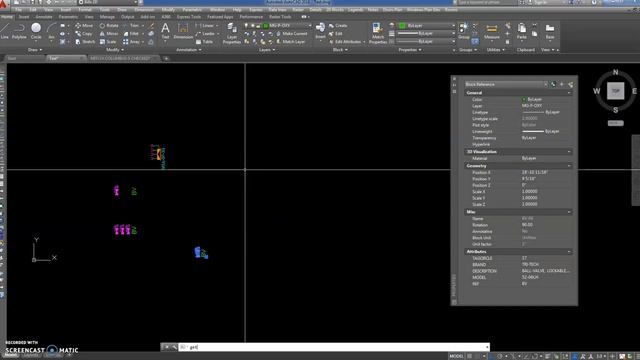Click the MODEL status bar button

click(x=456, y=356)
